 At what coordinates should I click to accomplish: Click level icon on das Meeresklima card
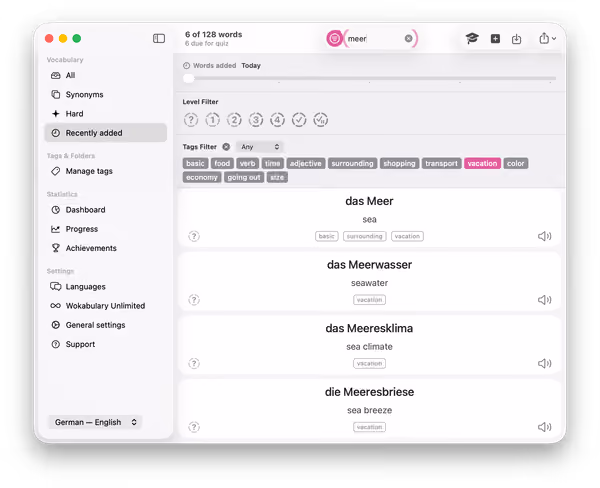[194, 363]
